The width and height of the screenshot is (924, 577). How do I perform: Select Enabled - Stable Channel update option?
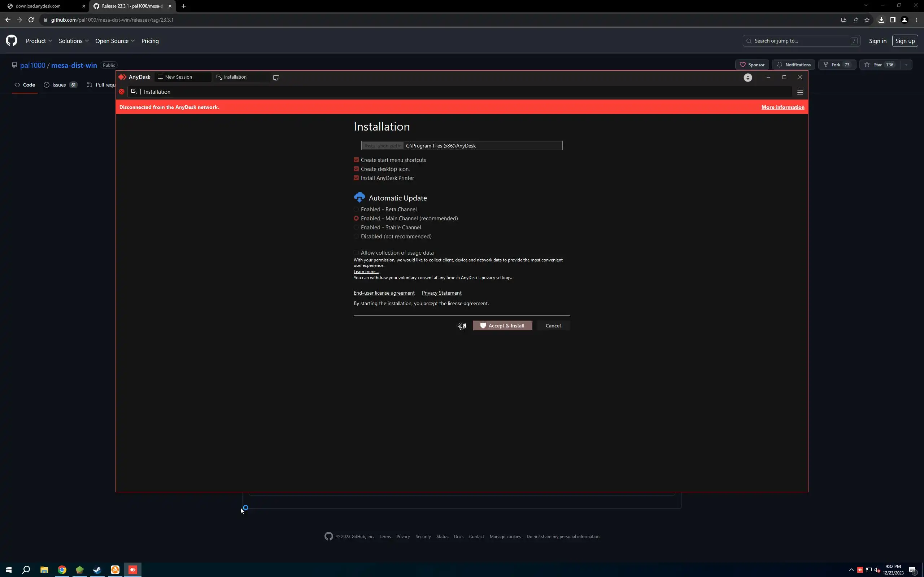(x=356, y=228)
